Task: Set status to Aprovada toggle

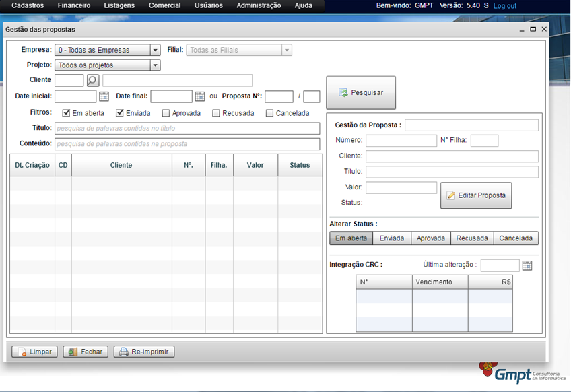Action: point(431,238)
